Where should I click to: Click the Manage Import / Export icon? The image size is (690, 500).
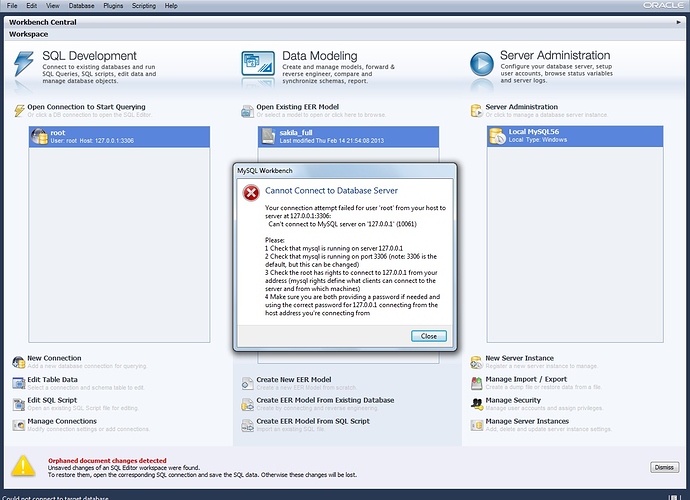[477, 383]
